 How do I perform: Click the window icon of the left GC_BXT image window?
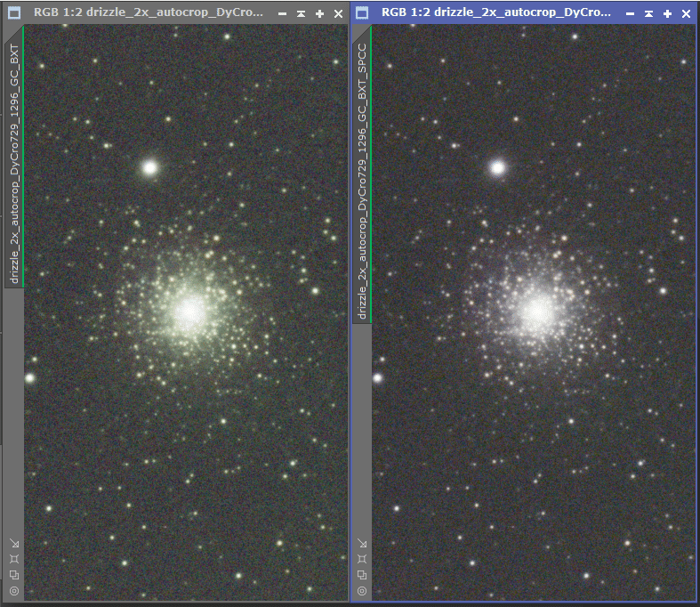pos(14,13)
